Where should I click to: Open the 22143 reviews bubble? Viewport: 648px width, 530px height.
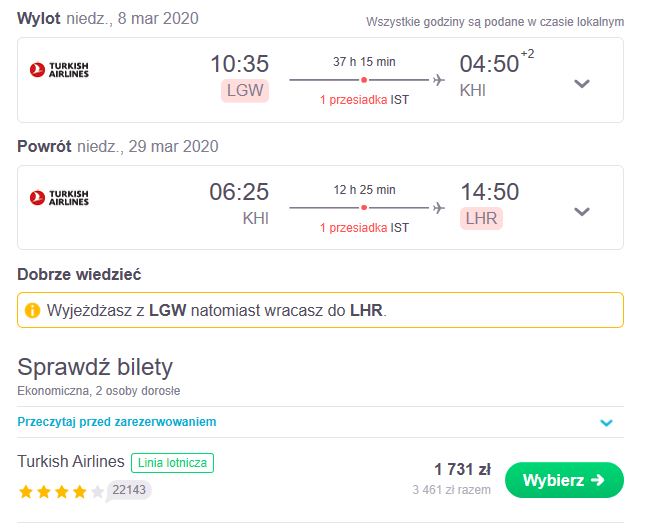coord(129,491)
